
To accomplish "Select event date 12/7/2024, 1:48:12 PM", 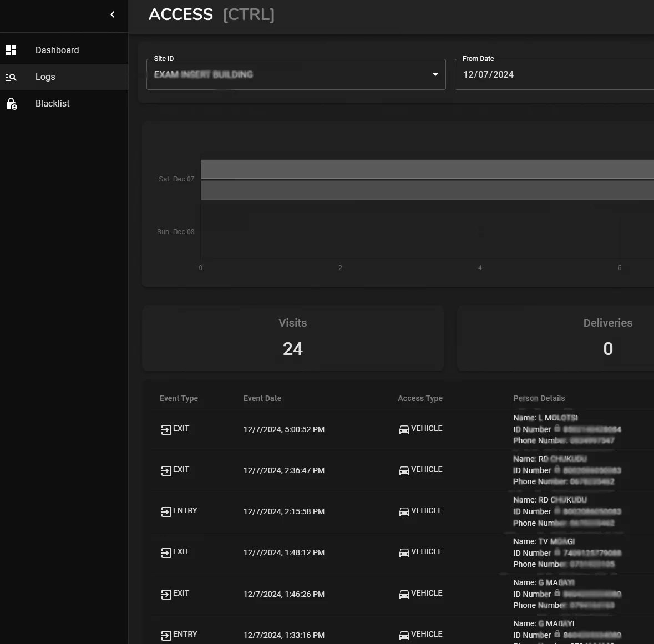I will [284, 552].
